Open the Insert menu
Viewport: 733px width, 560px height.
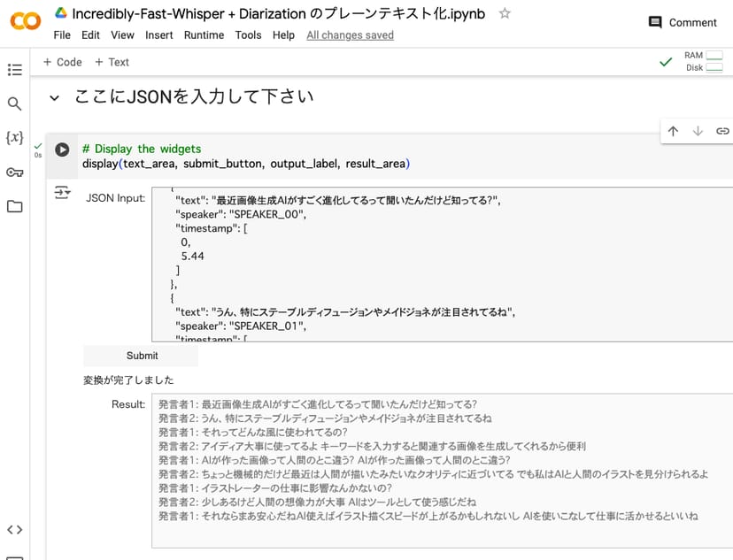coord(159,35)
